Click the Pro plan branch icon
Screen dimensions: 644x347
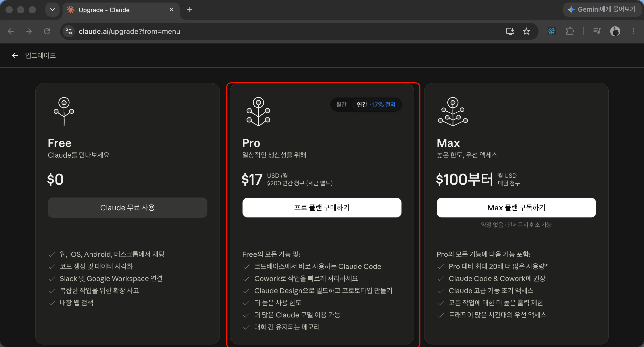click(x=258, y=111)
